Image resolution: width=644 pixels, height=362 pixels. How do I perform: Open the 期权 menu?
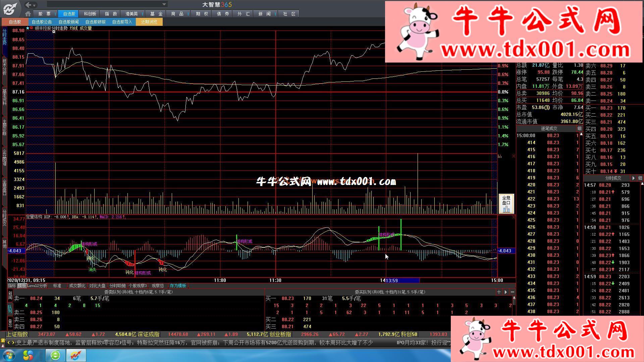click(x=202, y=14)
